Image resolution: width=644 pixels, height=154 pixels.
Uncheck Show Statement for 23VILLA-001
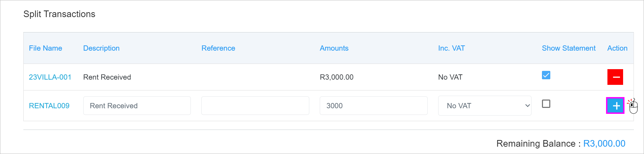[546, 75]
